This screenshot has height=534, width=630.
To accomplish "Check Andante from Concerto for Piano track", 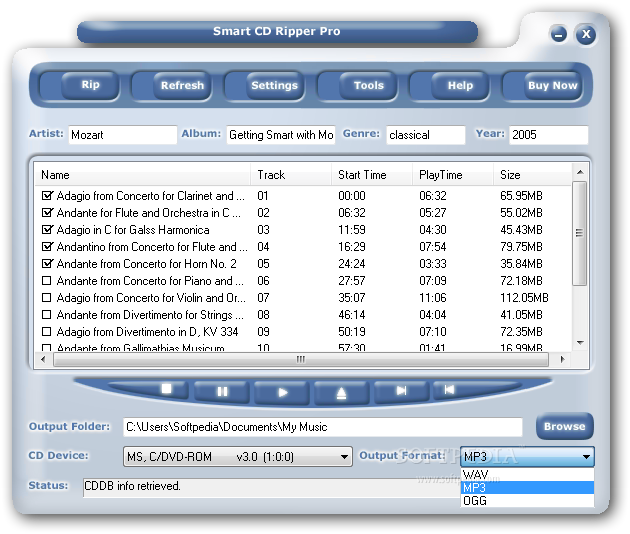I will click(x=47, y=280).
